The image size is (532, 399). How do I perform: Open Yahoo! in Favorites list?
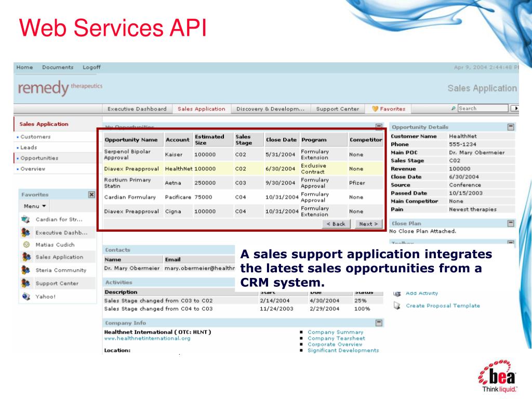(46, 297)
